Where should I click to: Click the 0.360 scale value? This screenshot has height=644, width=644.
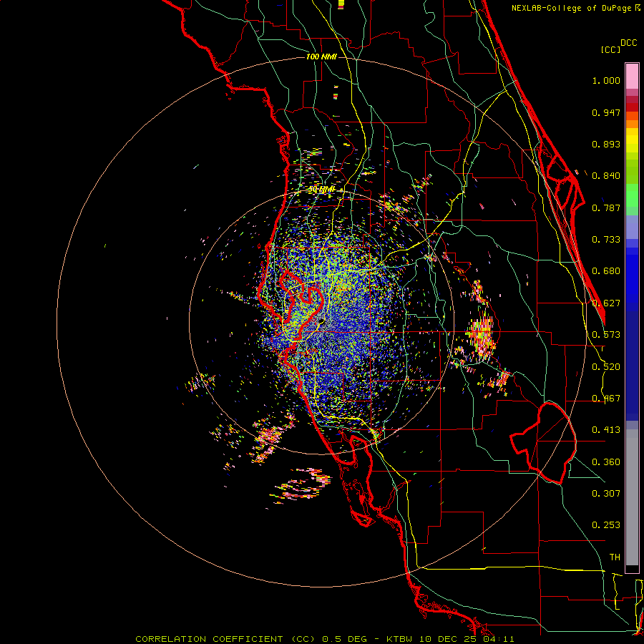click(x=606, y=462)
